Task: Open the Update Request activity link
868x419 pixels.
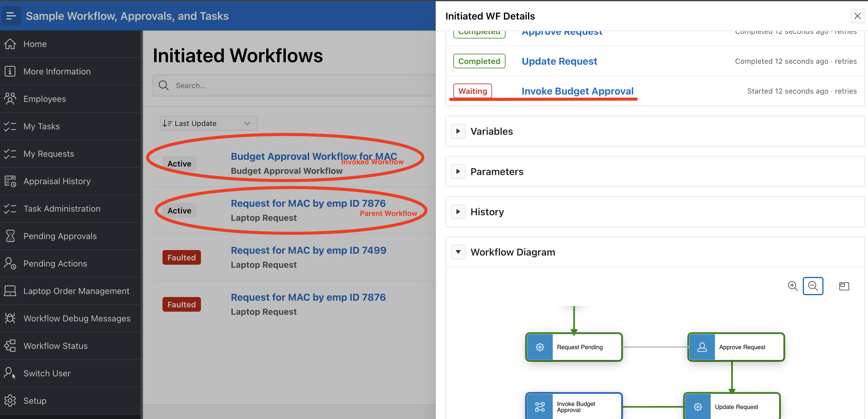Action: click(559, 61)
